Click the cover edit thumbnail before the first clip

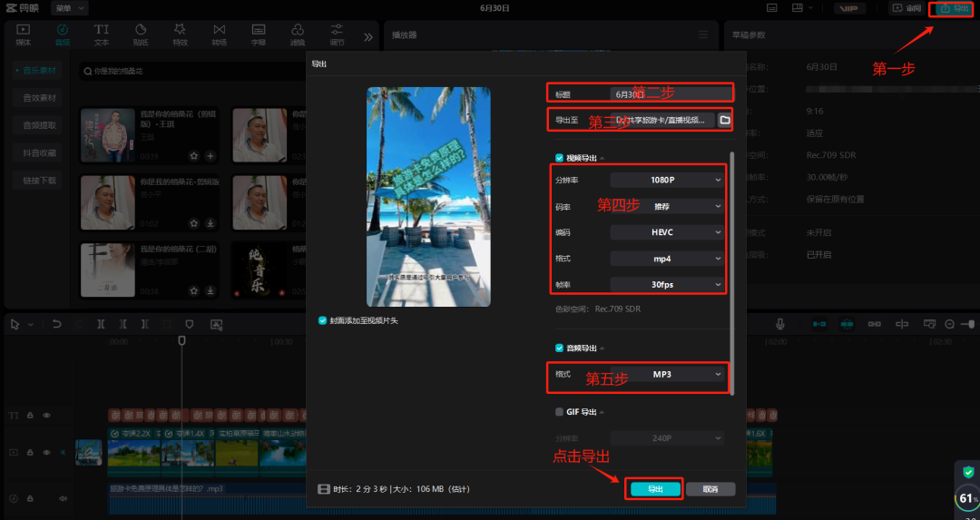point(89,452)
